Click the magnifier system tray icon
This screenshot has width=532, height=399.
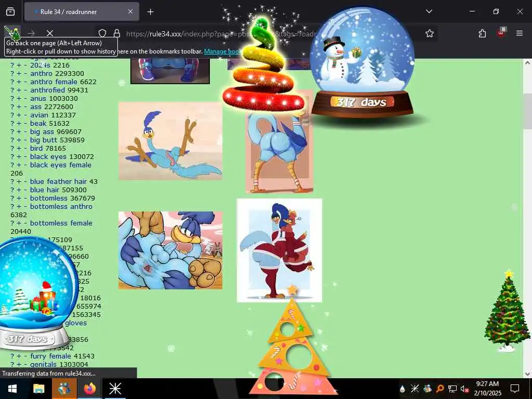[440, 389]
